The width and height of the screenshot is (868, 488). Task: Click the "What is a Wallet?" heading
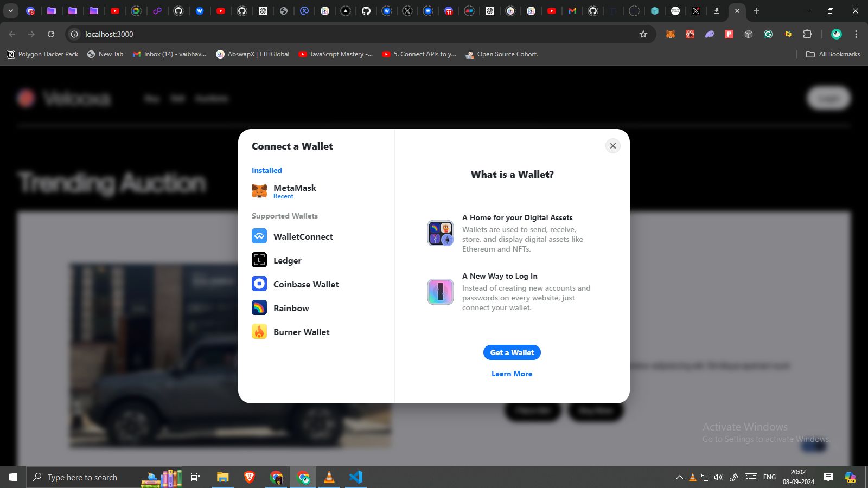512,174
